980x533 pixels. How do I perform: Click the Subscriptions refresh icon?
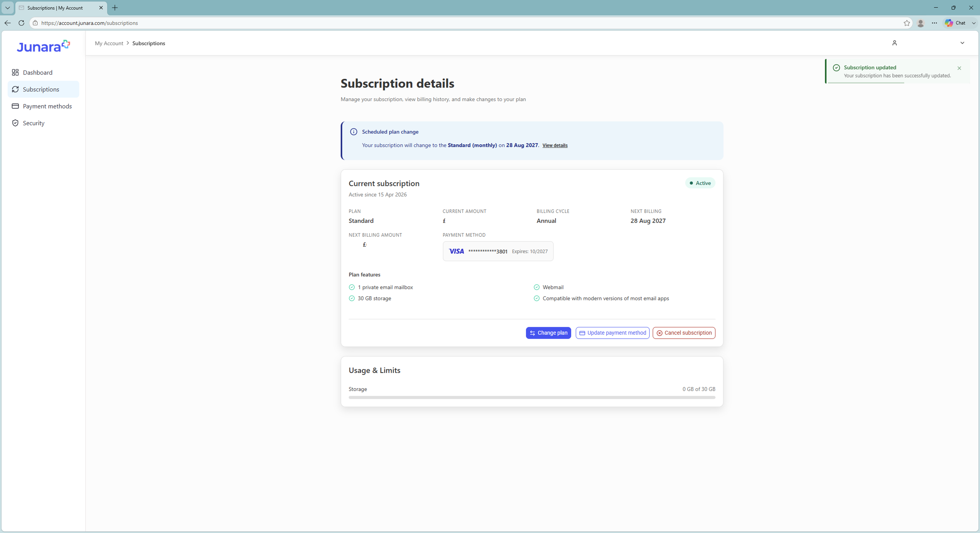point(15,89)
